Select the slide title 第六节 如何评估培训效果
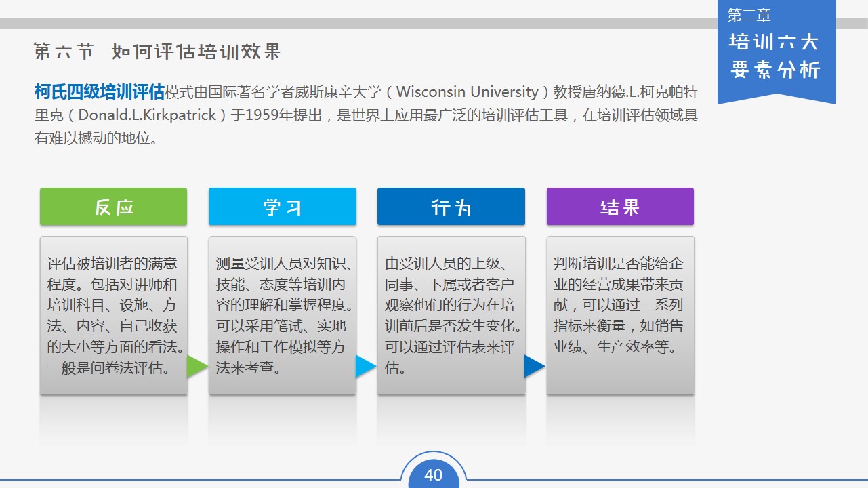 coord(157,52)
